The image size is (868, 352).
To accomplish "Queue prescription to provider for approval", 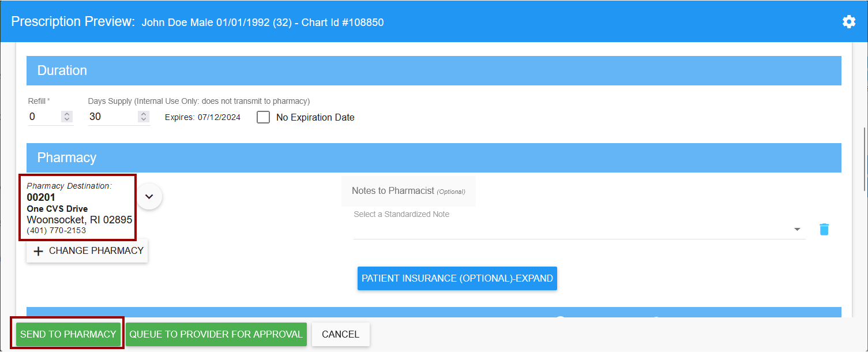I will coord(216,334).
